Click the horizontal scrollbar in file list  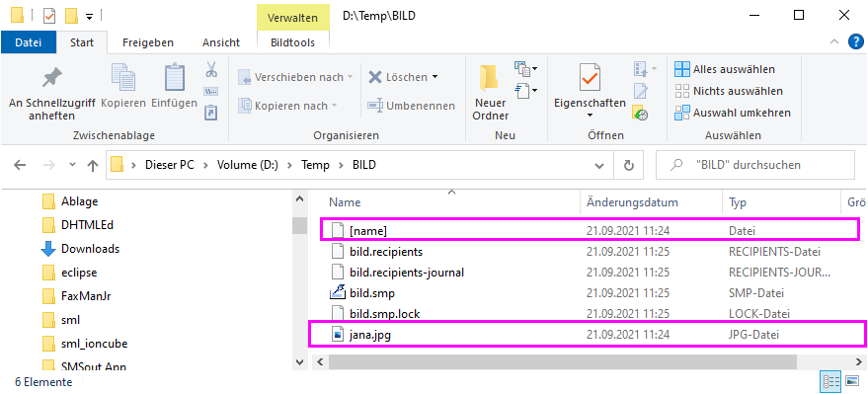[563, 361]
